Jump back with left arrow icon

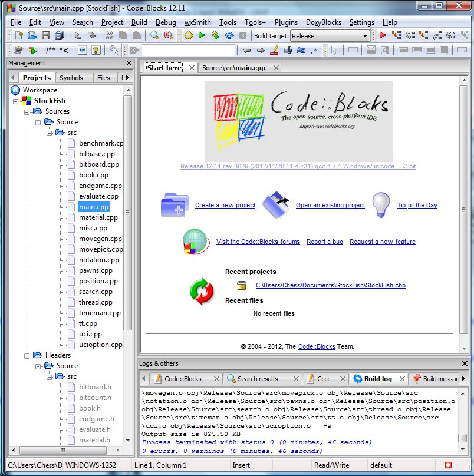pyautogui.click(x=246, y=50)
